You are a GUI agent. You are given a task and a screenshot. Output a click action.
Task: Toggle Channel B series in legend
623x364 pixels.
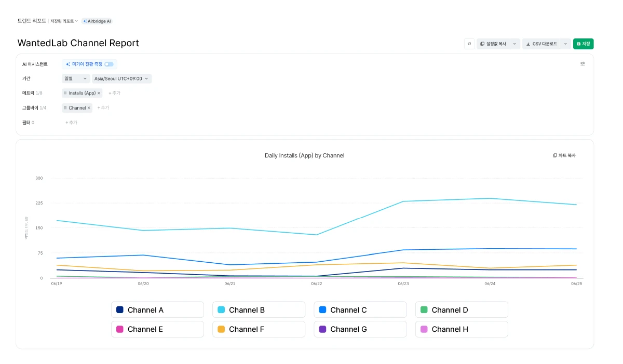pos(259,310)
